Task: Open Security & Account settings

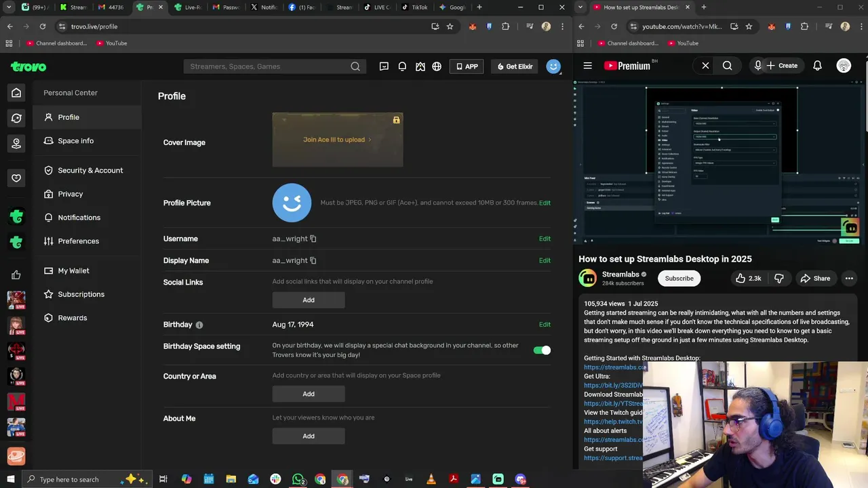Action: 87,170
